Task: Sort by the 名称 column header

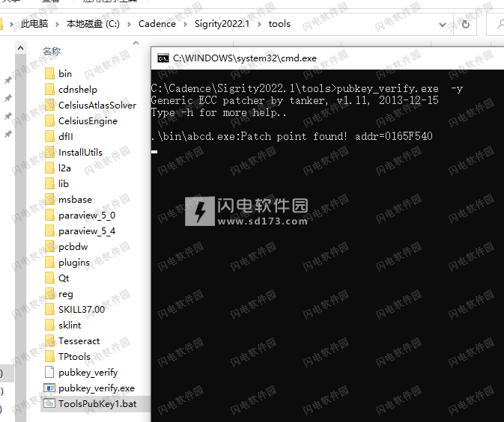Action: coord(52,52)
